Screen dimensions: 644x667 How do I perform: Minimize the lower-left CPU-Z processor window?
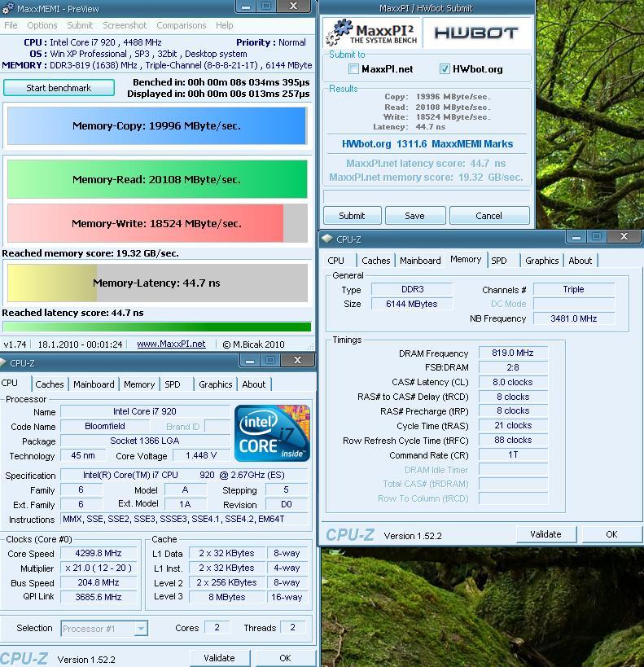pyautogui.click(x=250, y=361)
